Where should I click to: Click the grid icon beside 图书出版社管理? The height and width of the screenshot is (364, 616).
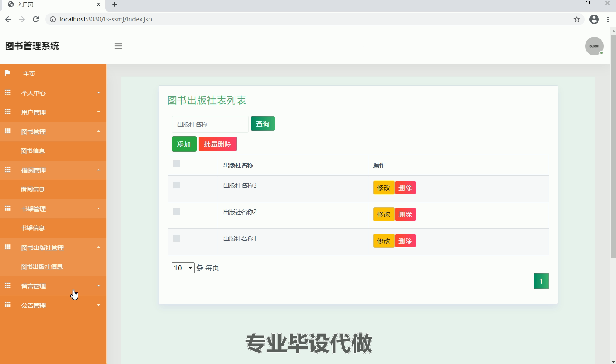pyautogui.click(x=7, y=247)
